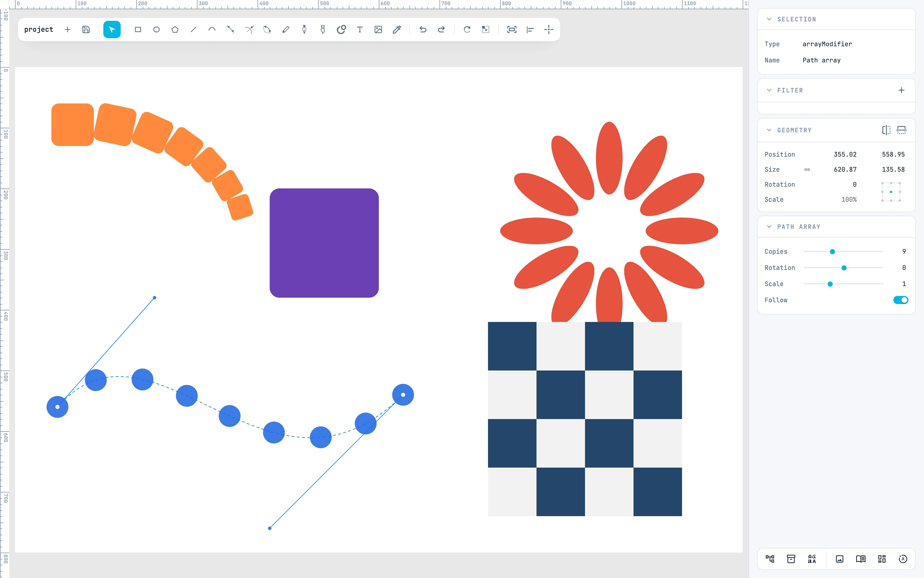Select the Rectangle tool
This screenshot has width=924, height=578.
(138, 29)
